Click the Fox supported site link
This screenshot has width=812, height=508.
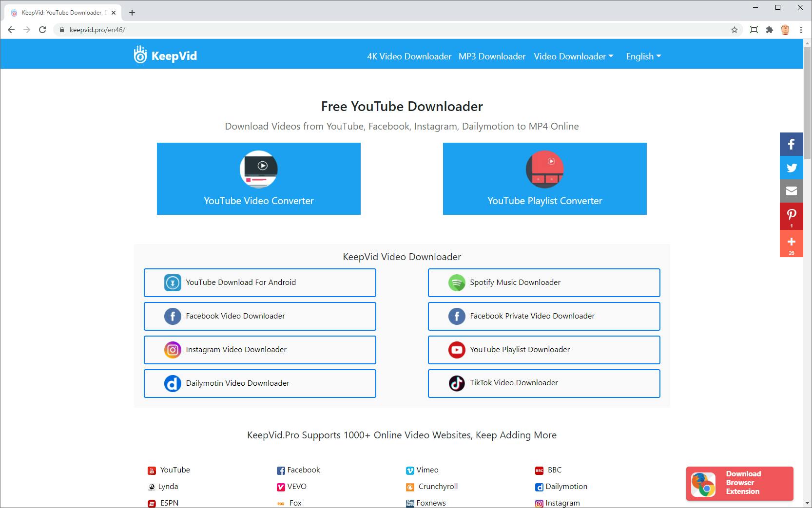295,503
